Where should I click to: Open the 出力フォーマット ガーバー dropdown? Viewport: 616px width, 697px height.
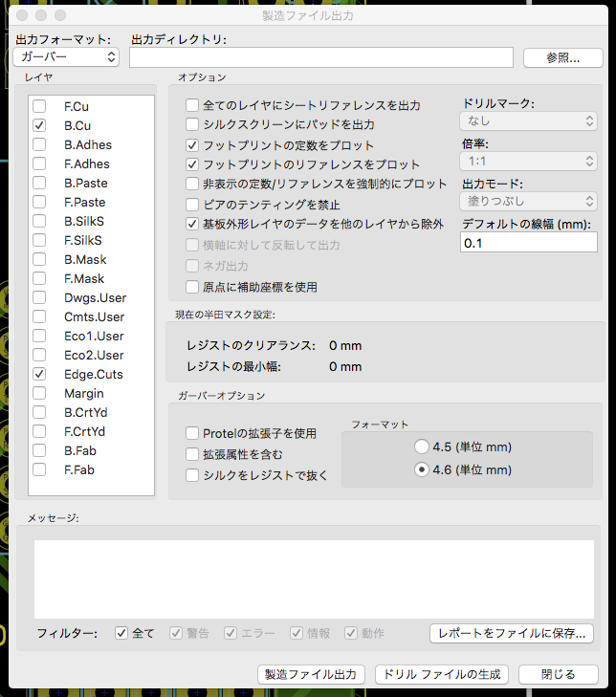(67, 57)
